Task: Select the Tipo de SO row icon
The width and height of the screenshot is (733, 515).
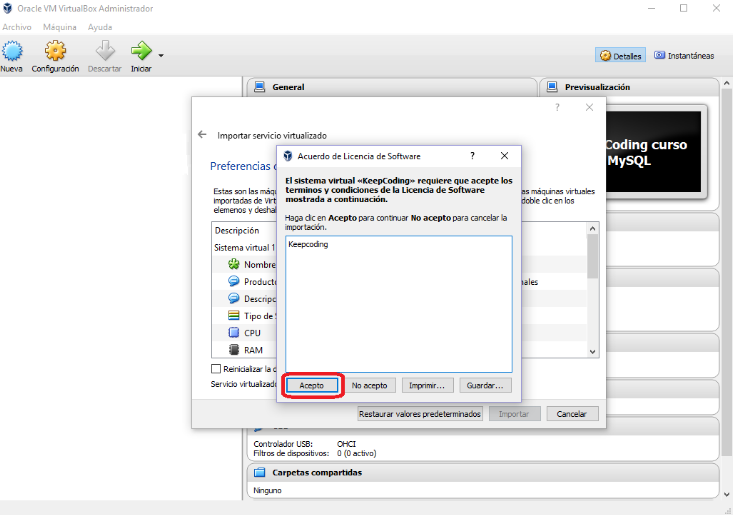Action: [x=234, y=315]
